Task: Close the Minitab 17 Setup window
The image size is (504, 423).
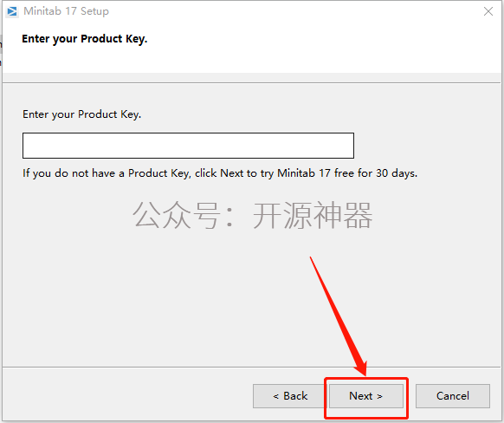Action: click(x=488, y=11)
